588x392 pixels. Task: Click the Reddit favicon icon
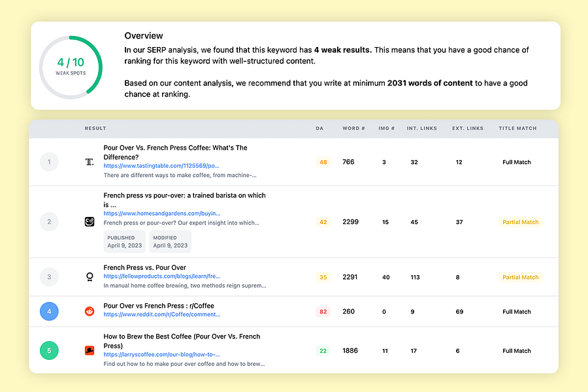tap(90, 312)
